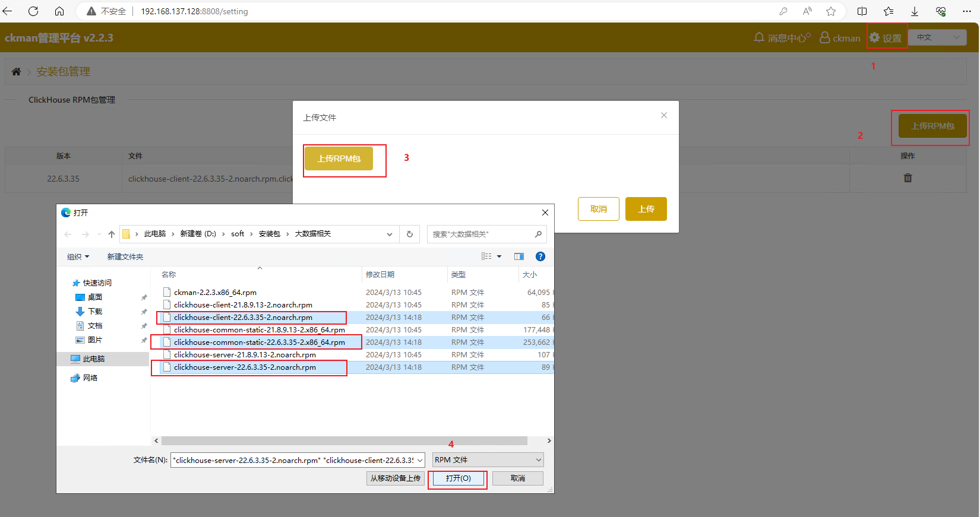Select 桌面 in navigation pane

pos(94,297)
